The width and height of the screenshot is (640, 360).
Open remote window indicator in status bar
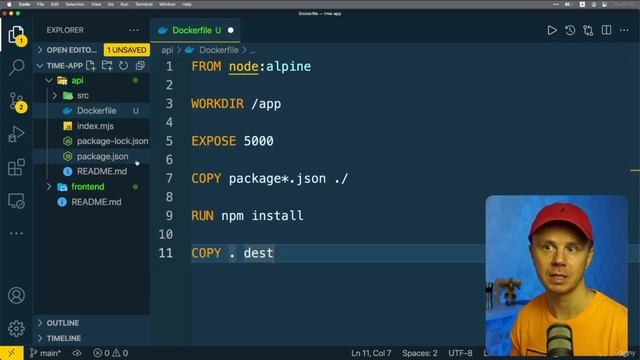click(11, 353)
